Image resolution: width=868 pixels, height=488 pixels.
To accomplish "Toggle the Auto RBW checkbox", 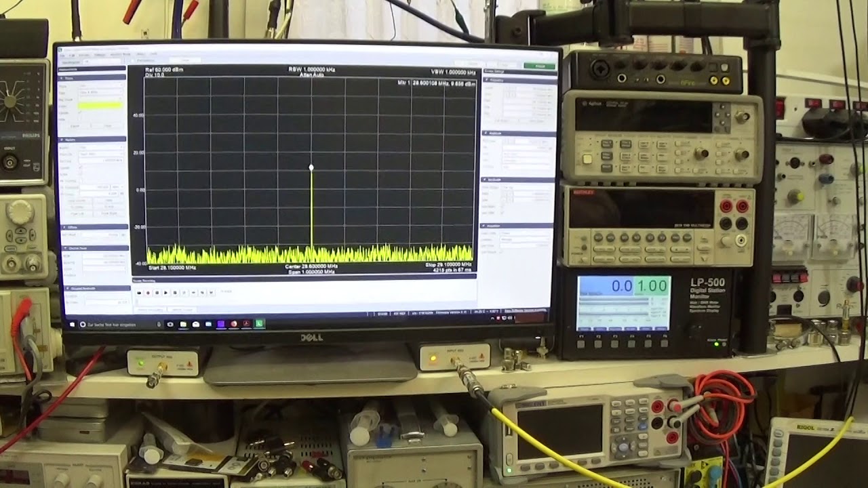I will pos(502,207).
